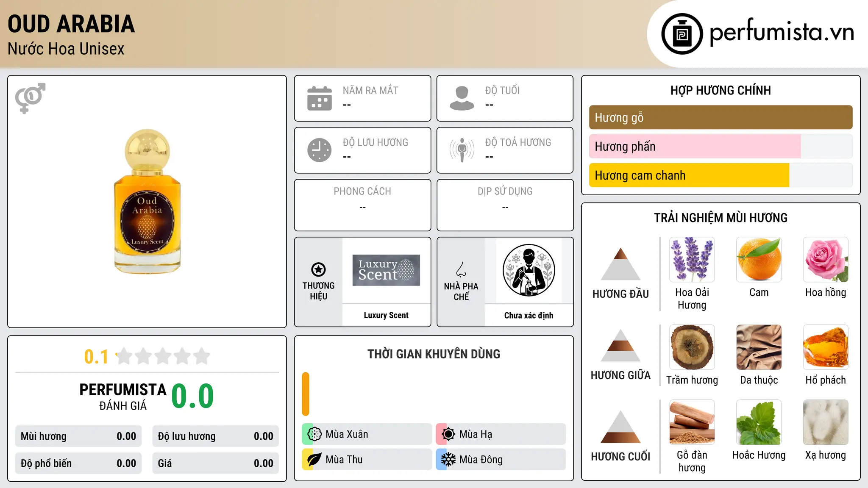Click the PHONG CÁCH heading
Screen dimensions: 868x488
point(362,191)
